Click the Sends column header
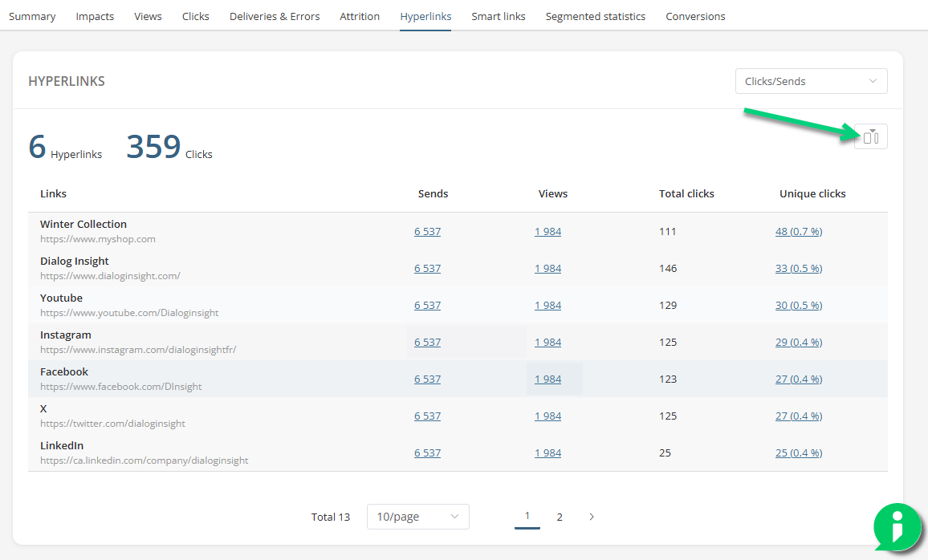 [x=433, y=194]
